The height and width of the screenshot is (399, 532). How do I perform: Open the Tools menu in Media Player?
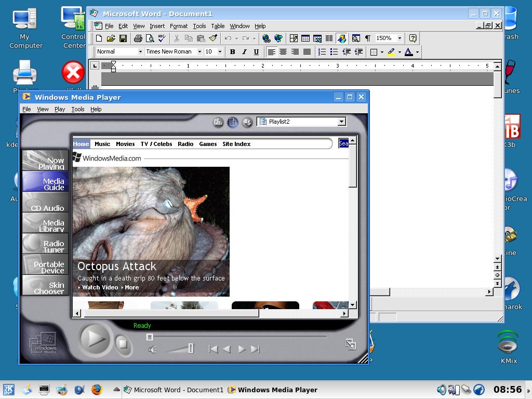(x=78, y=109)
